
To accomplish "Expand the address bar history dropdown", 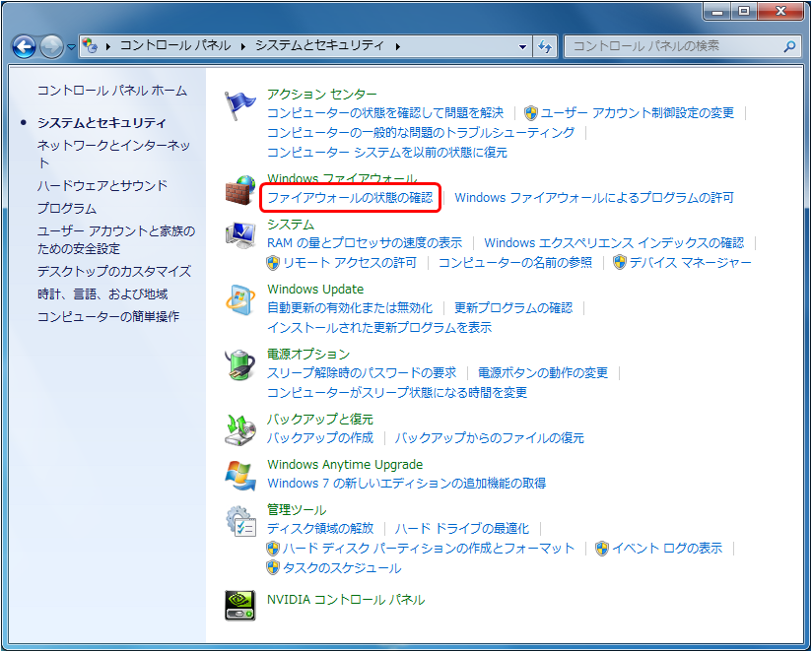I will pyautogui.click(x=522, y=46).
